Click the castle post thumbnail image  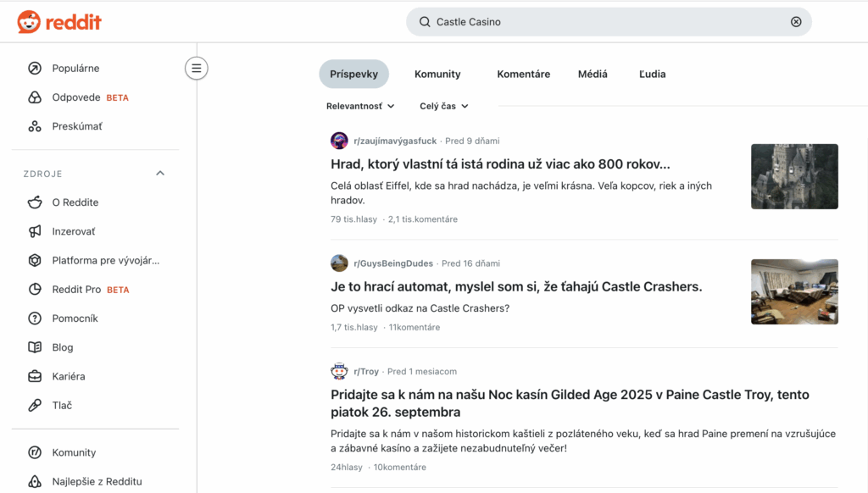(794, 176)
